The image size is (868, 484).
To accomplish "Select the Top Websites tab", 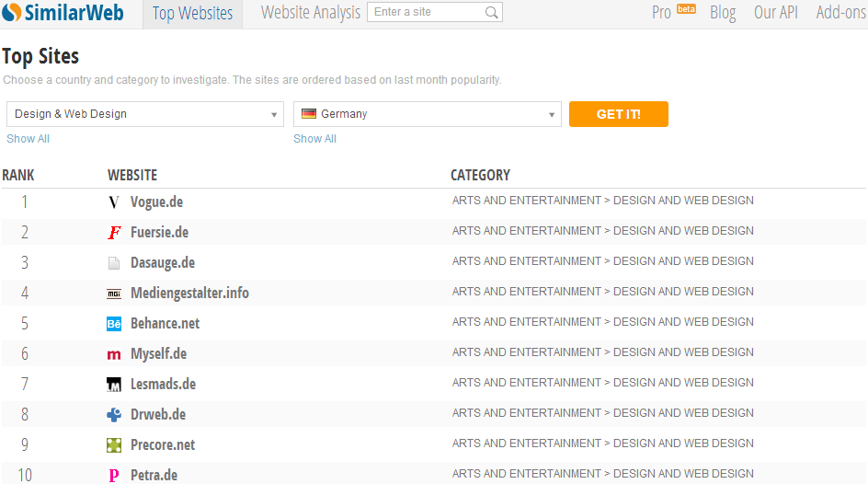I will (193, 13).
